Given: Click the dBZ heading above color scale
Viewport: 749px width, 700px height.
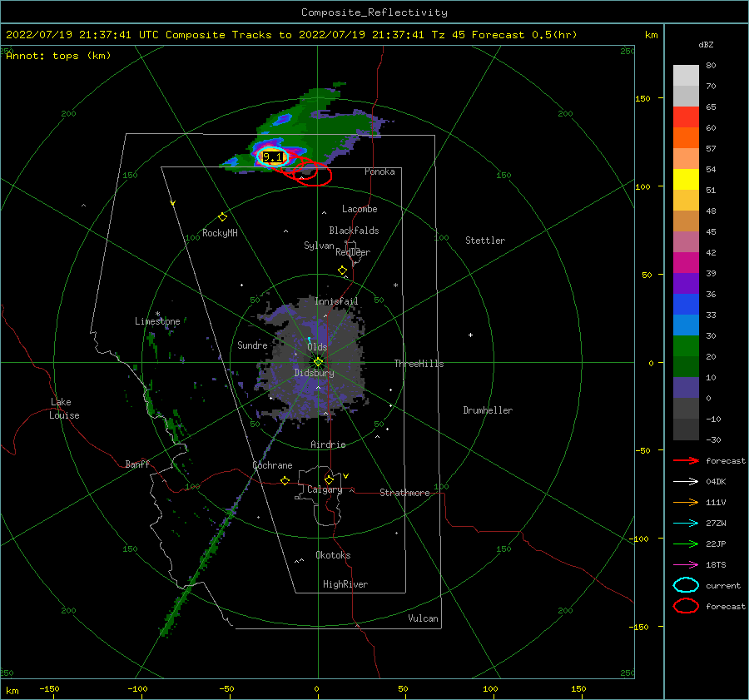Looking at the screenshot, I should tap(706, 45).
